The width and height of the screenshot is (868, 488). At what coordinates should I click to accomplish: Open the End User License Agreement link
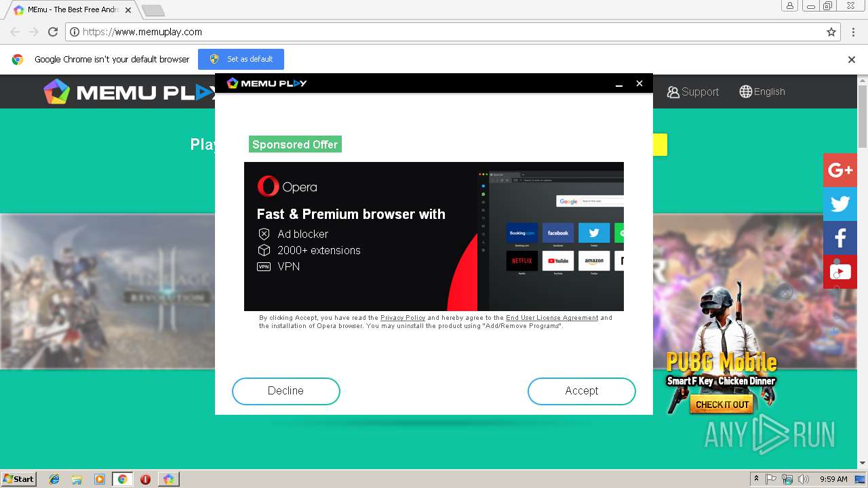click(552, 318)
